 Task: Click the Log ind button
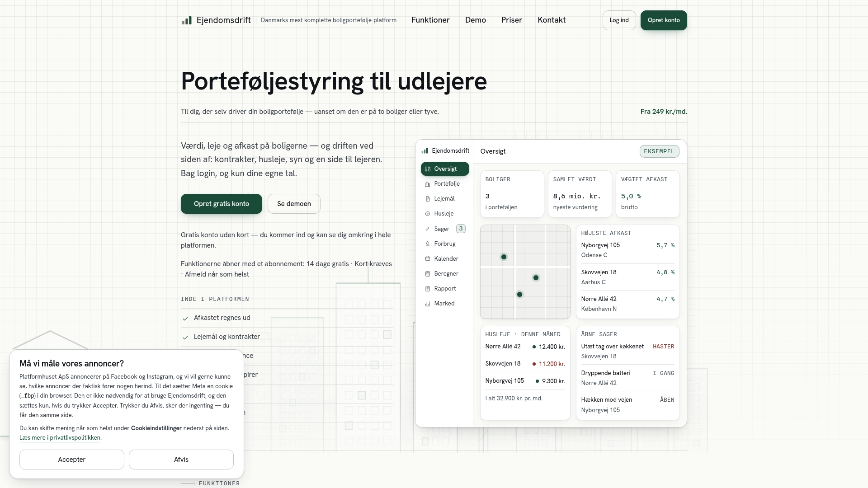point(619,20)
